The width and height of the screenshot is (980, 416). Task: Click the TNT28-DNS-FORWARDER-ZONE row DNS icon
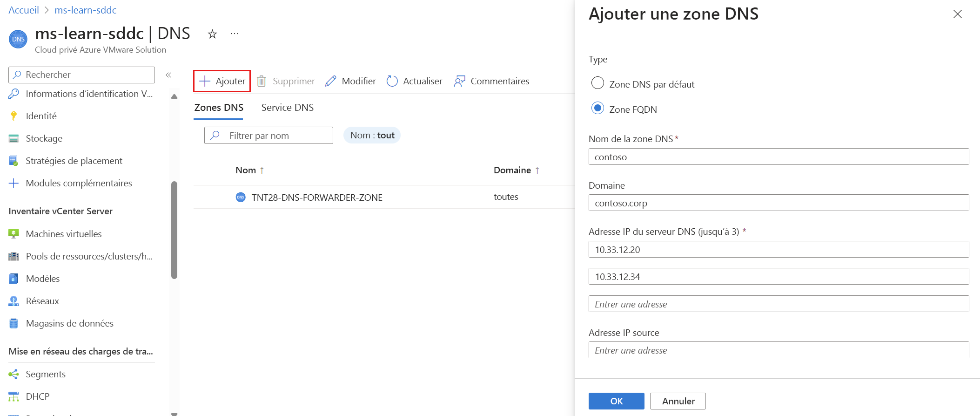pyautogui.click(x=241, y=197)
